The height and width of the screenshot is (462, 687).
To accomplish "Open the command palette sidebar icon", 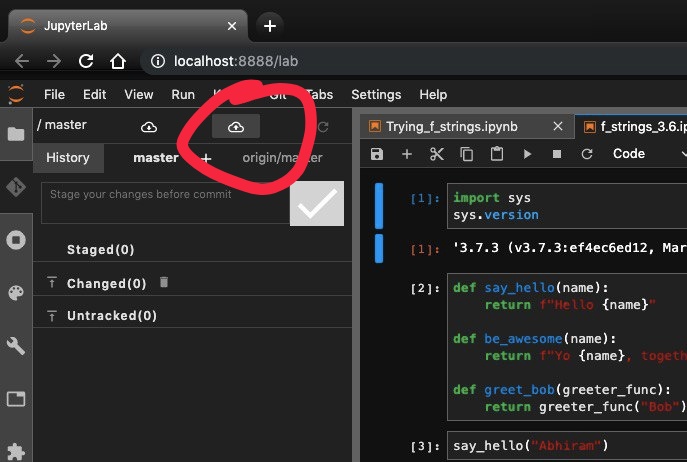I will click(x=16, y=293).
